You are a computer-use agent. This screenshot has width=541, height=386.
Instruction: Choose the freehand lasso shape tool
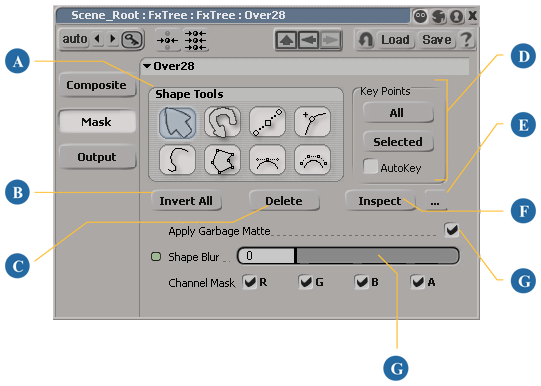tap(223, 122)
